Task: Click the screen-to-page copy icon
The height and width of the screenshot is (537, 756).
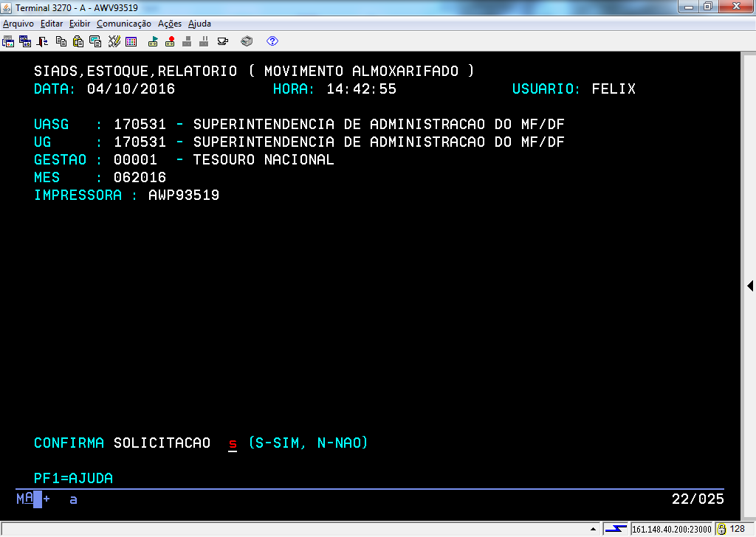Action: point(95,41)
